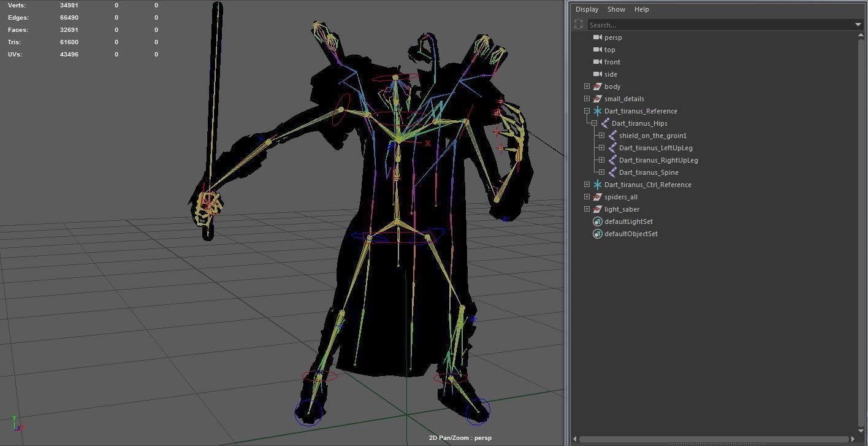Click the locator icon of Dart_tiranus_Reference
The height and width of the screenshot is (446, 868).
coord(597,111)
